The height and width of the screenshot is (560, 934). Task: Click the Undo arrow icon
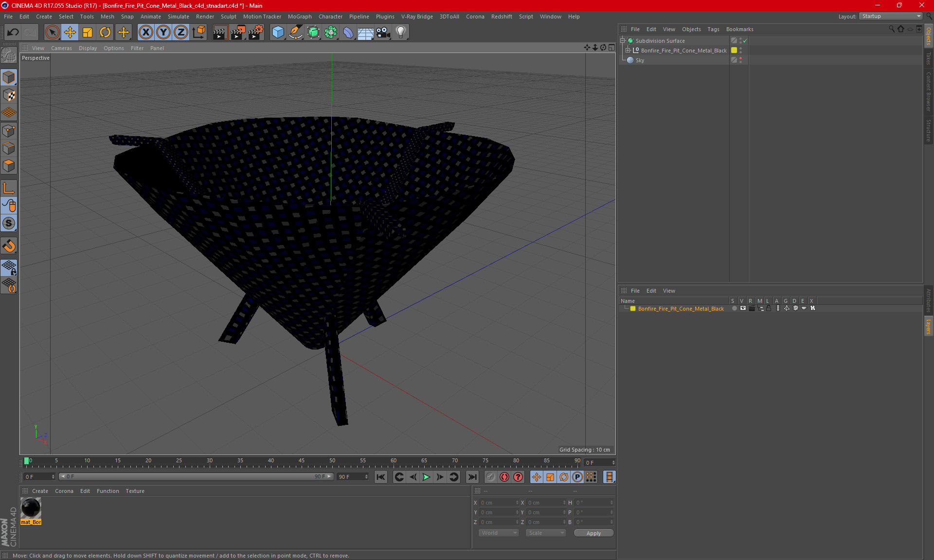(13, 33)
